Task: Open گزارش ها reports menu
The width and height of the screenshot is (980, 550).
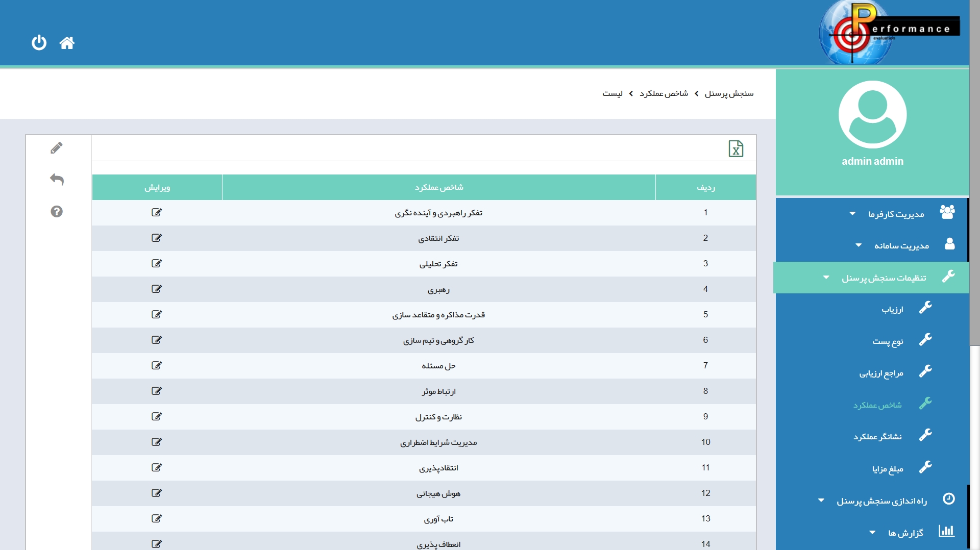Action: 905,533
